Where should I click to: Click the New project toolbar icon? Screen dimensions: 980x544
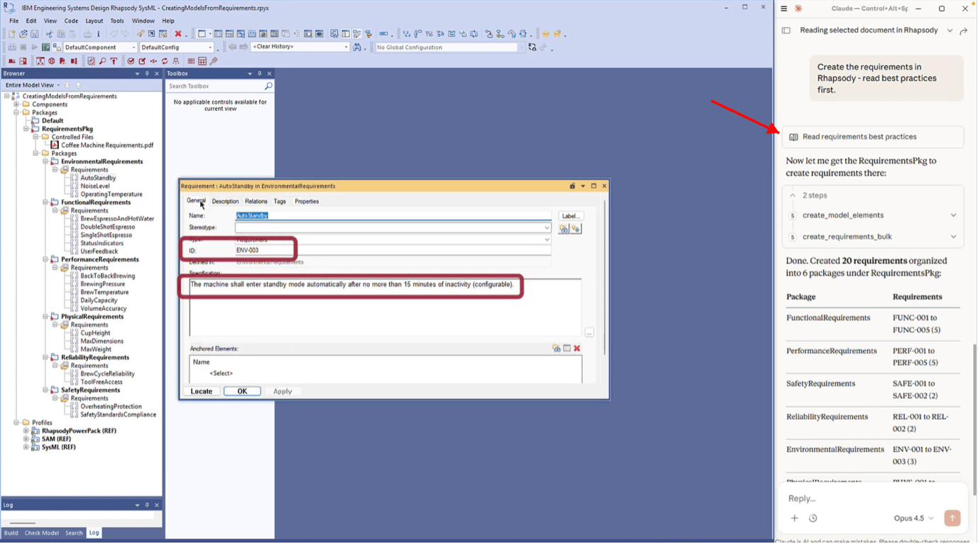coord(12,34)
